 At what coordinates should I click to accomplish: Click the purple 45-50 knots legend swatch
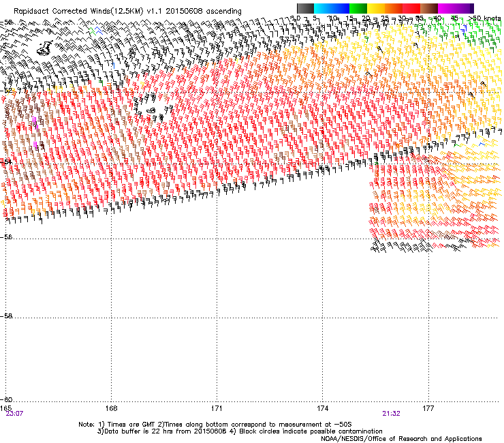[x=464, y=8]
